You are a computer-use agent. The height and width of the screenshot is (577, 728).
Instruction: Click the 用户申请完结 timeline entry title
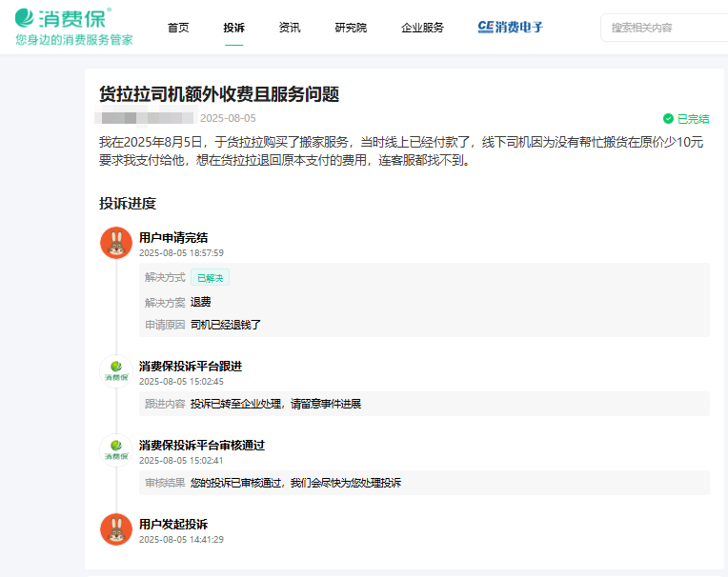point(173,237)
